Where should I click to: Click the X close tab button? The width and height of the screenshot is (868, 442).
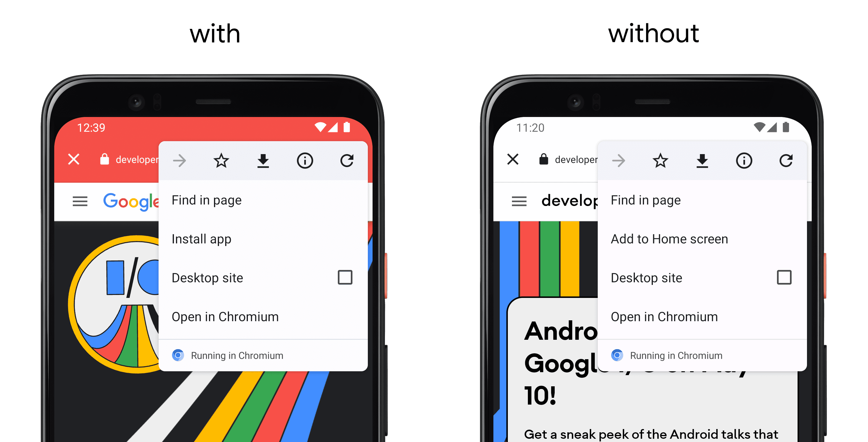click(x=73, y=157)
